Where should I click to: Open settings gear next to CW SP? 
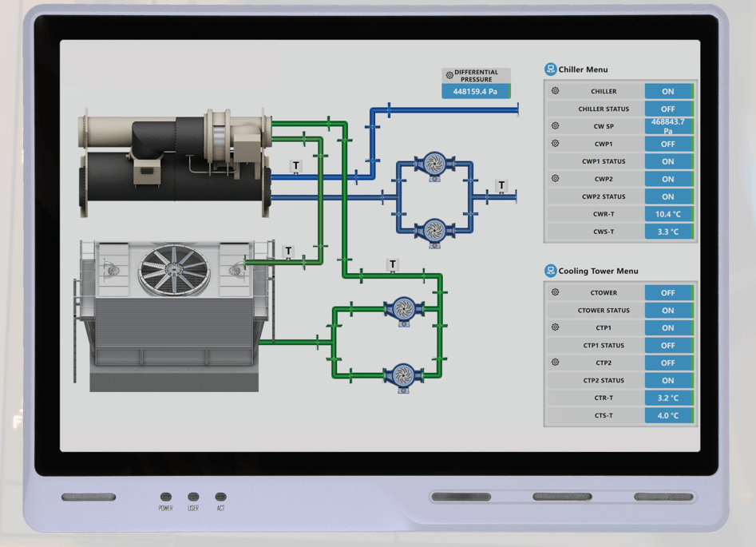(x=556, y=125)
